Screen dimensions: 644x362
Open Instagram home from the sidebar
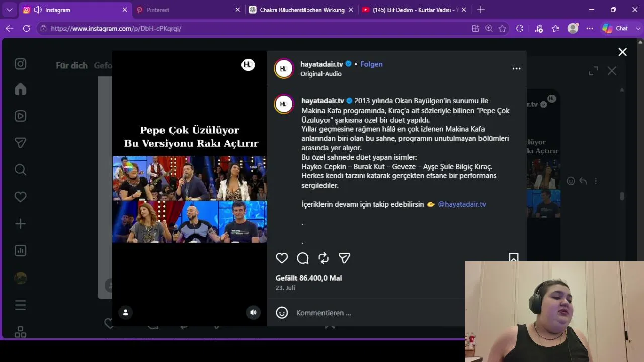click(x=20, y=89)
